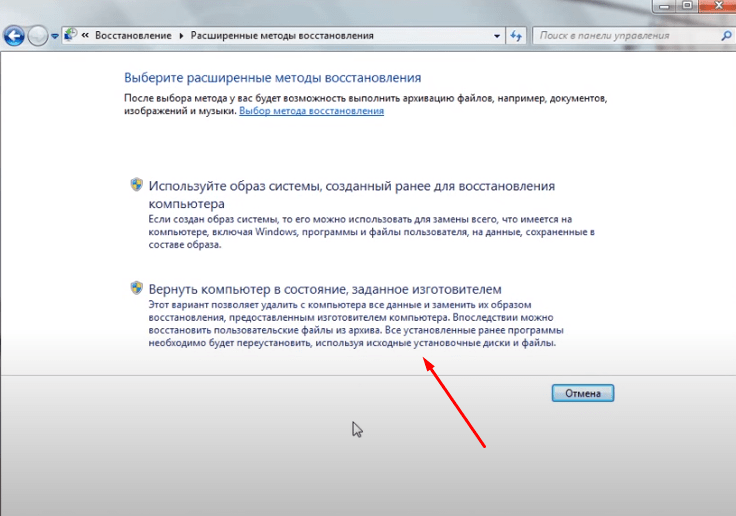This screenshot has width=736, height=516.
Task: Click shield icon beside factory state option
Action: [137, 288]
